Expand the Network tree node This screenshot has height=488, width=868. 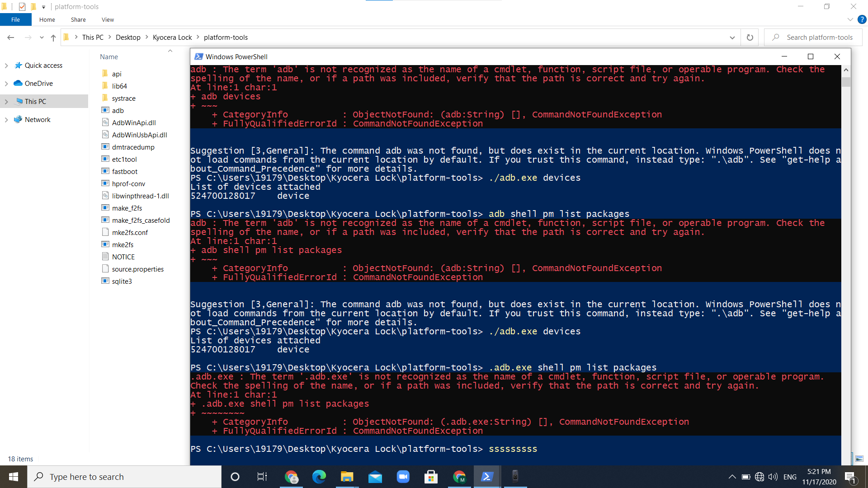pyautogui.click(x=6, y=120)
